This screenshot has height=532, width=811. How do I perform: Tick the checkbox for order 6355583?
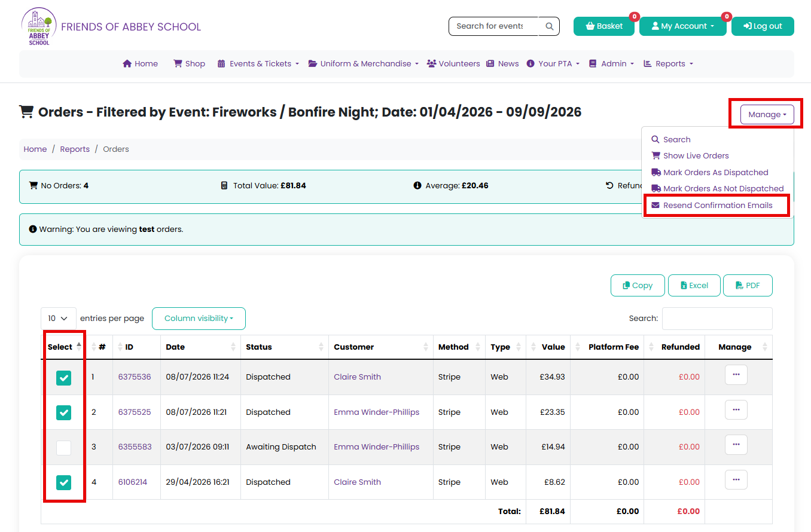[63, 448]
